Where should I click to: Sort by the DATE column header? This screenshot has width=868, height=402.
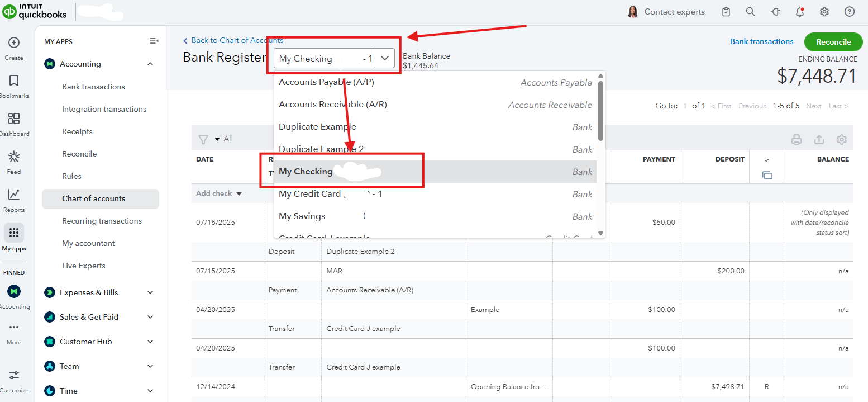tap(205, 159)
